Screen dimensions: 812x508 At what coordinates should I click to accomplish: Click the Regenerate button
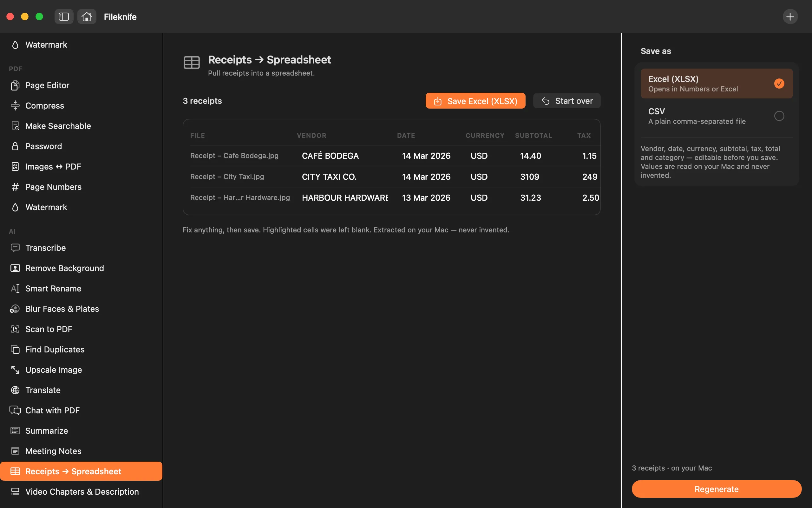click(x=717, y=489)
